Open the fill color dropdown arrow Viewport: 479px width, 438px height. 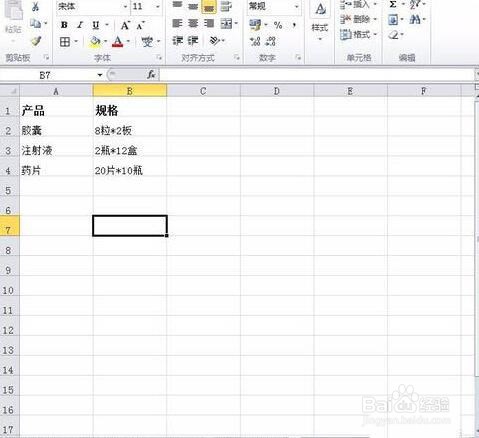coord(105,42)
